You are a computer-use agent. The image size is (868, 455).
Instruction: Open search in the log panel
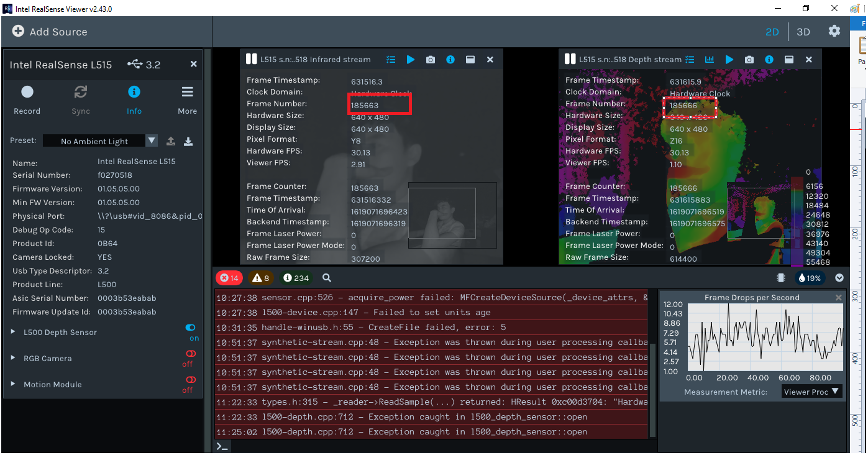(x=326, y=278)
